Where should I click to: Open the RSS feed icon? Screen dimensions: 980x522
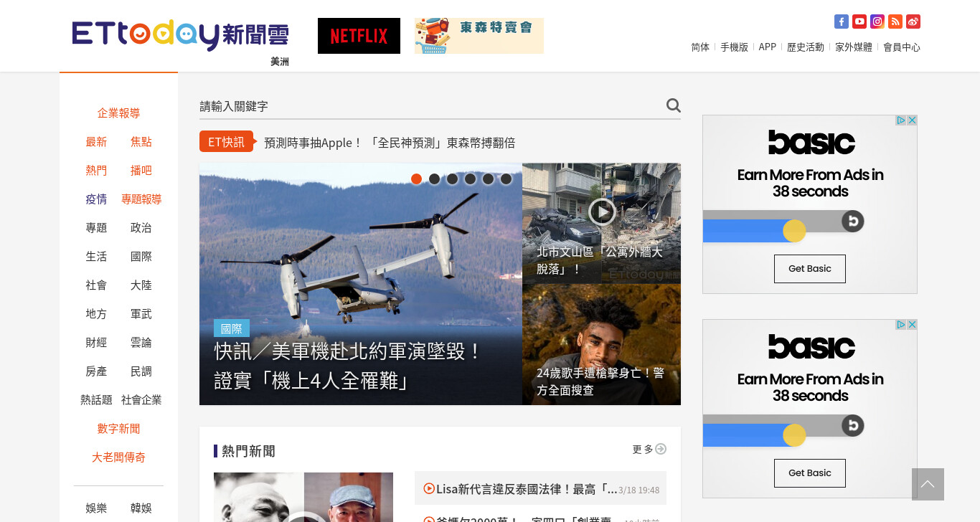895,22
